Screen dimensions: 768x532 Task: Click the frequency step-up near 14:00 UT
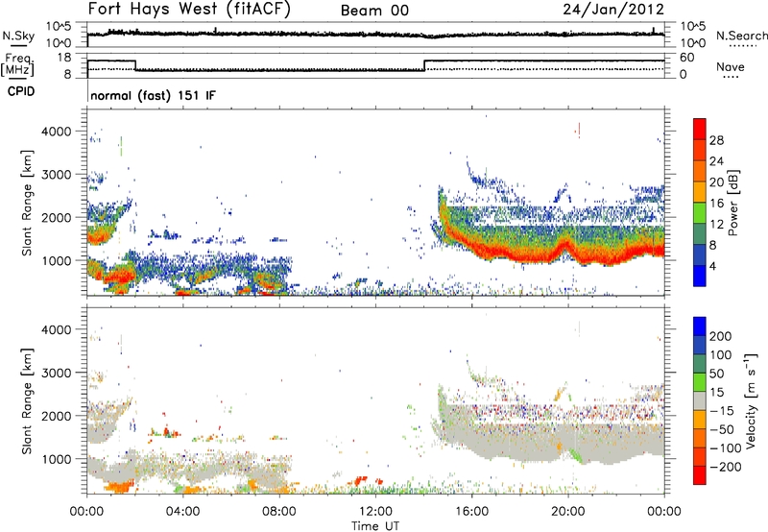pyautogui.click(x=424, y=65)
